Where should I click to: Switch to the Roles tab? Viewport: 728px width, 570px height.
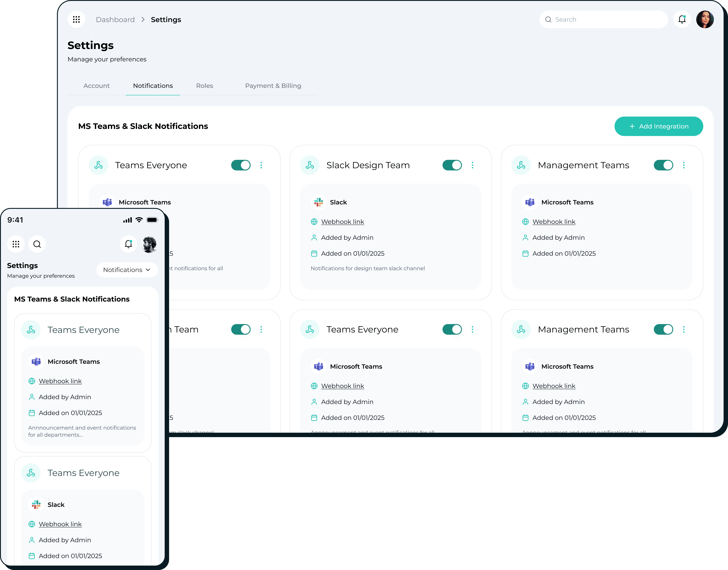[205, 86]
